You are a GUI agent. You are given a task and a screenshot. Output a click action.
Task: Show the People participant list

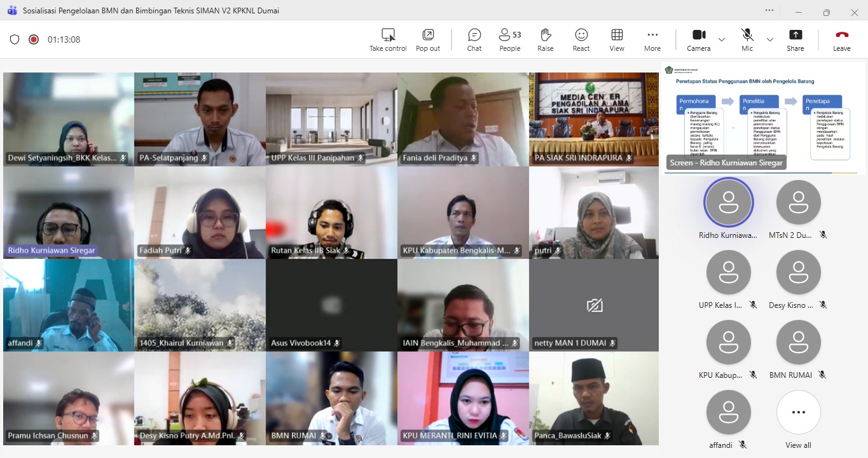[509, 39]
